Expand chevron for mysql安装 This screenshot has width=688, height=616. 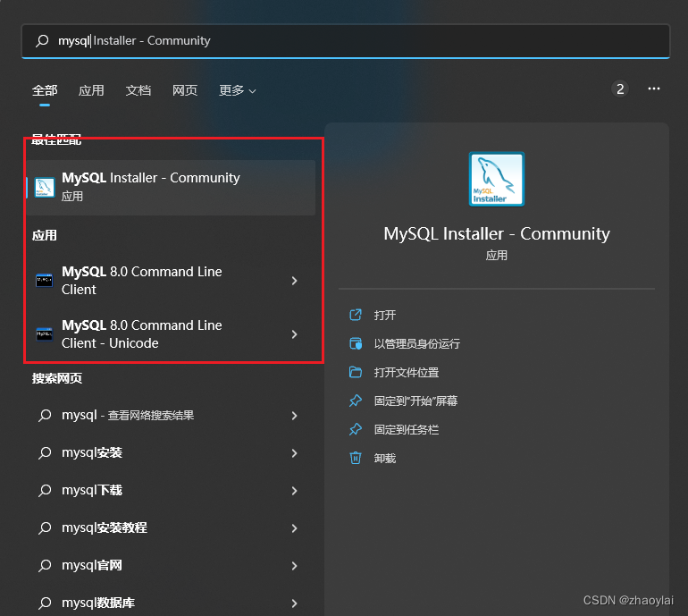click(295, 452)
